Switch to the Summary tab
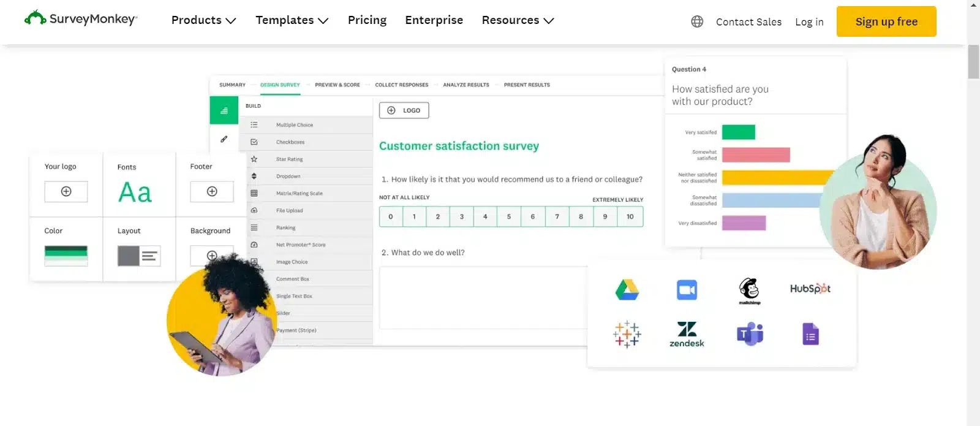This screenshot has width=980, height=426. tap(232, 85)
